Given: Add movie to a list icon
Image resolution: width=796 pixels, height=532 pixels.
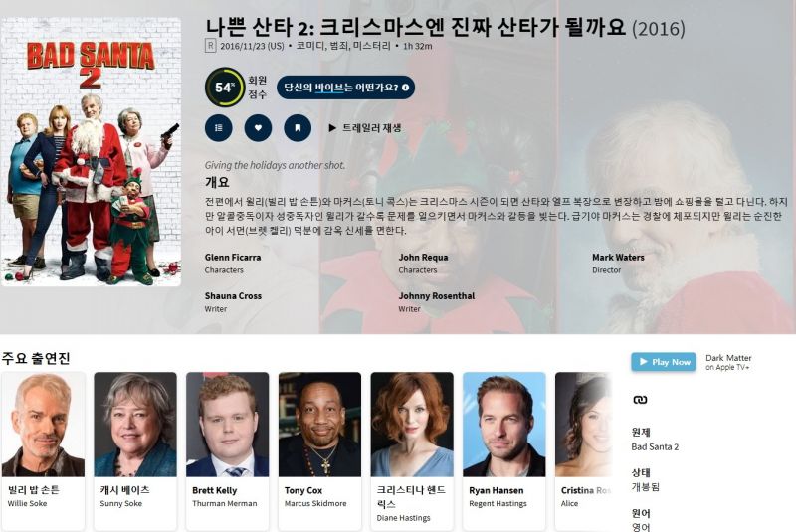Looking at the screenshot, I should coord(218,128).
